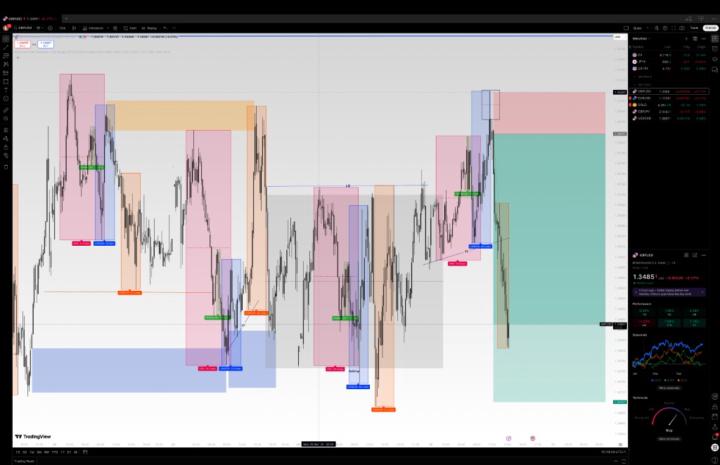Open the Indicators dialog
The image size is (720, 465).
point(93,28)
